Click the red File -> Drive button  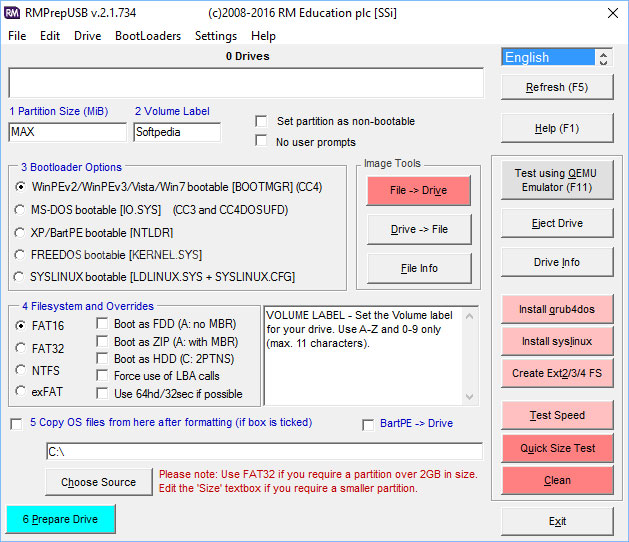coord(418,190)
